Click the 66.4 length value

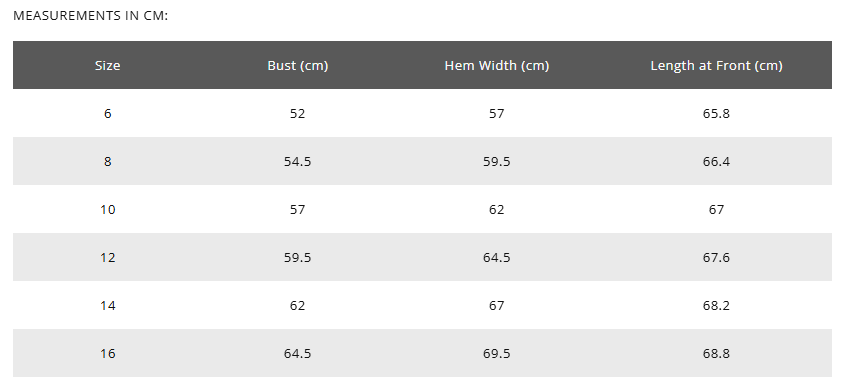point(716,161)
